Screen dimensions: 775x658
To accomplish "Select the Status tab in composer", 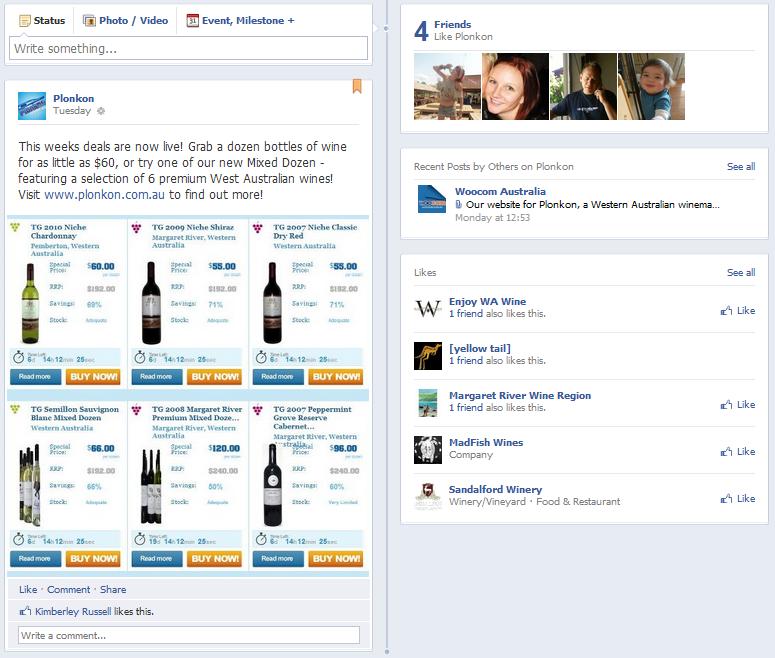I will (x=42, y=21).
